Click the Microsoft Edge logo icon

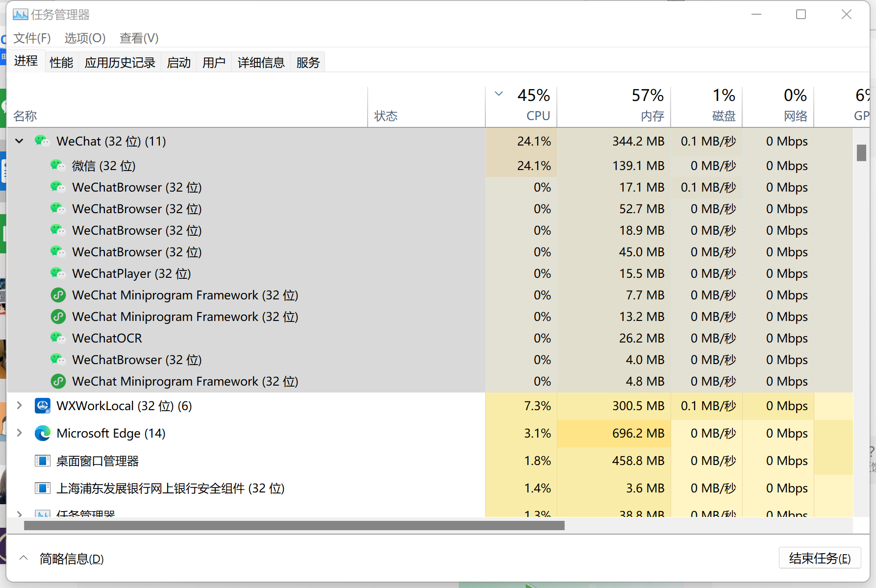pos(43,433)
